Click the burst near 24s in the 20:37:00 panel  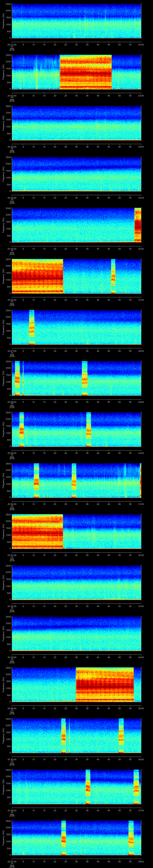[64, 838]
